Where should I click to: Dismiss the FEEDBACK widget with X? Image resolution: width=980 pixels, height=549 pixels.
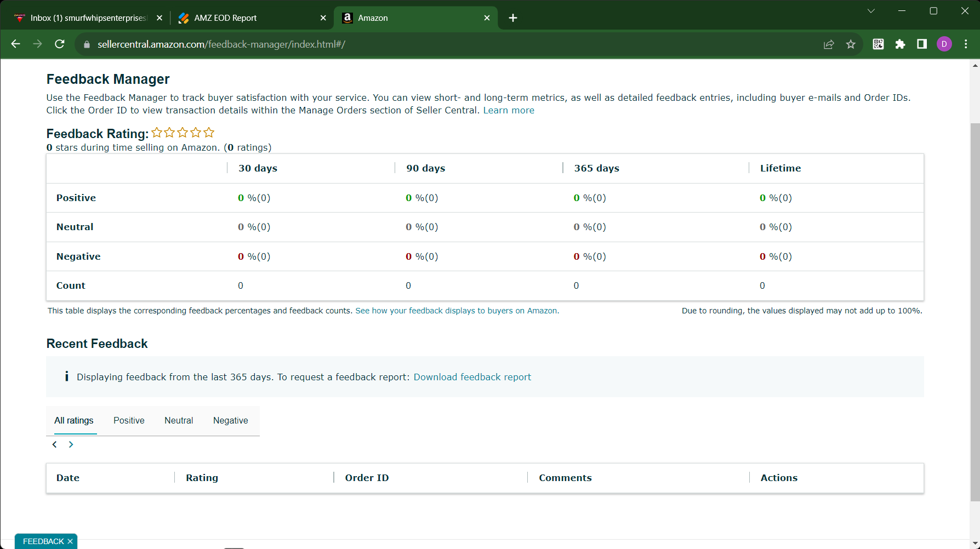(70, 541)
